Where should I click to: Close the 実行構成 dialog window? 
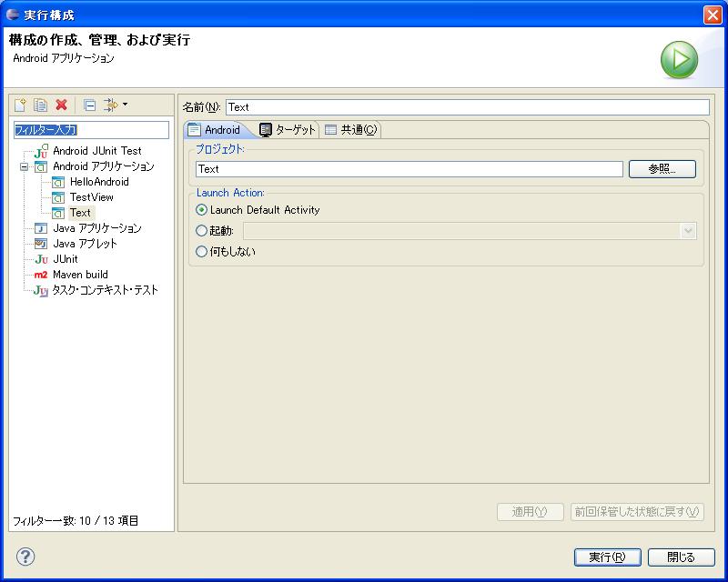point(713,15)
